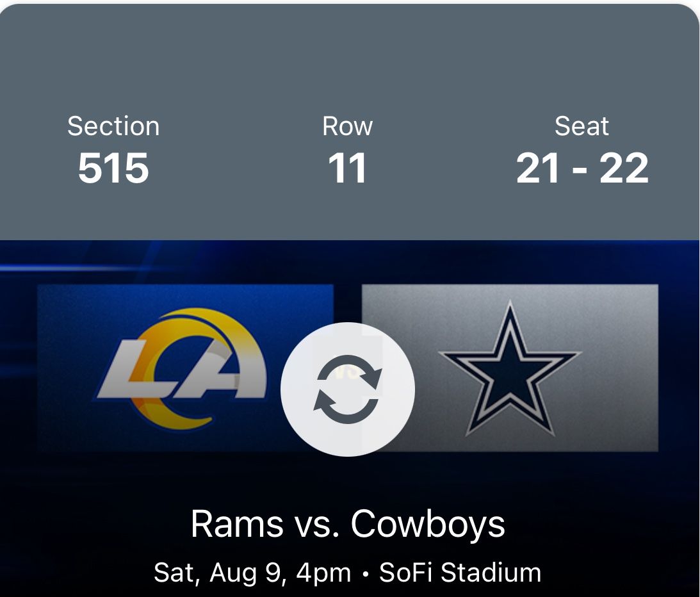Tap seat numbers 21 - 22
Image resolution: width=700 pixels, height=597 pixels.
coord(582,168)
